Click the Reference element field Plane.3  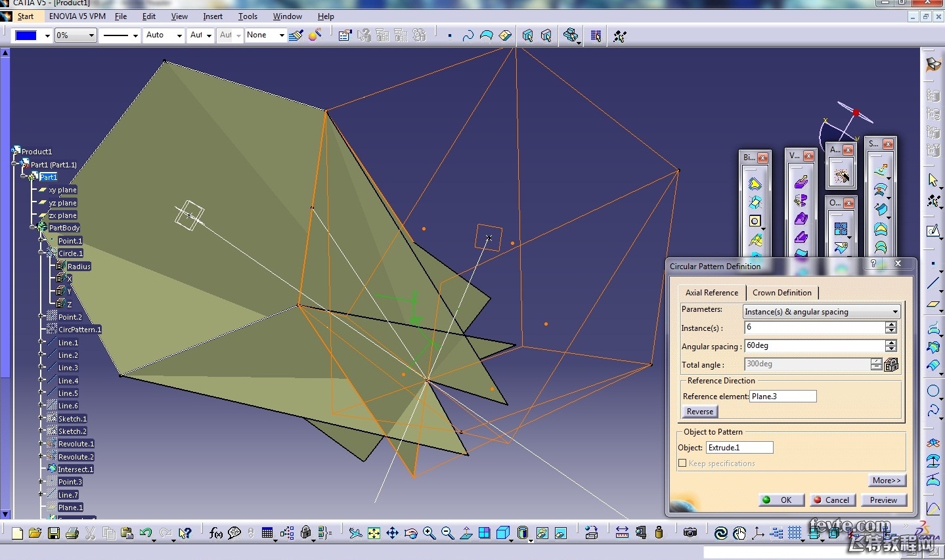pyautogui.click(x=783, y=397)
